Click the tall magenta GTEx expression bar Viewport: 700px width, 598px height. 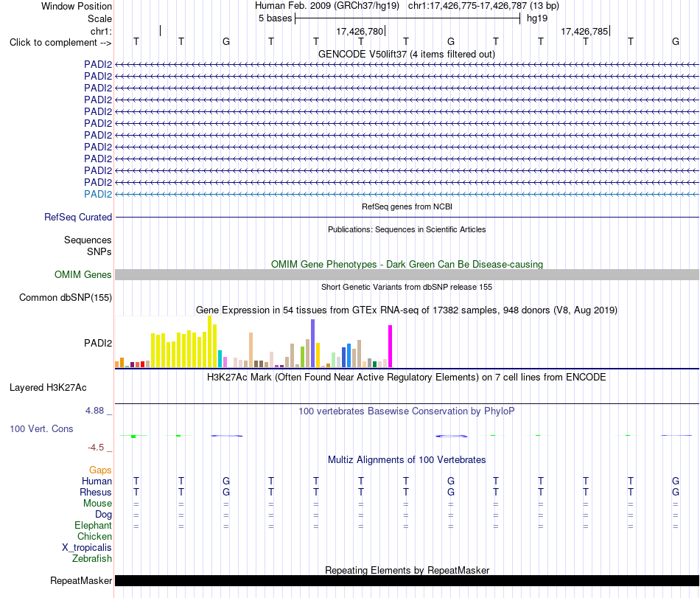[391, 346]
